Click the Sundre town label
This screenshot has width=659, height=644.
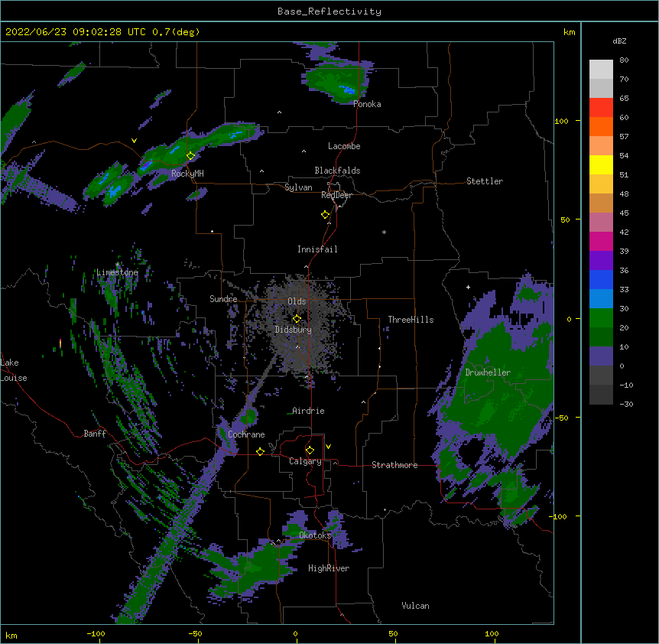223,299
